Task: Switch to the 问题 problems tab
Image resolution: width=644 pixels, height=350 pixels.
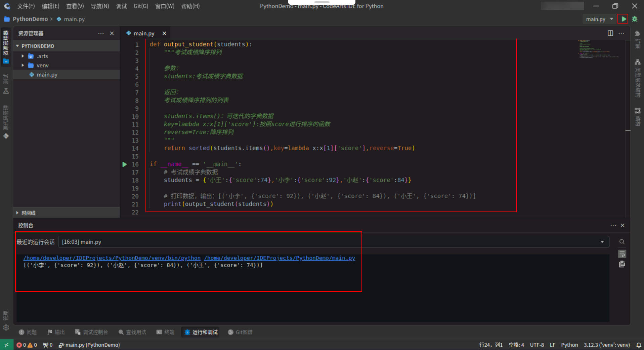Action: 28,332
